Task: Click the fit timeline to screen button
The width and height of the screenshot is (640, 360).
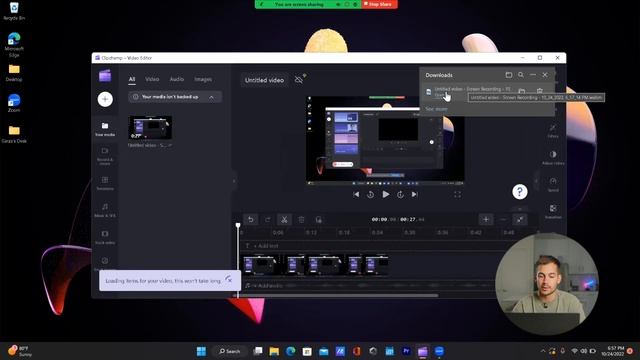Action: pyautogui.click(x=520, y=220)
